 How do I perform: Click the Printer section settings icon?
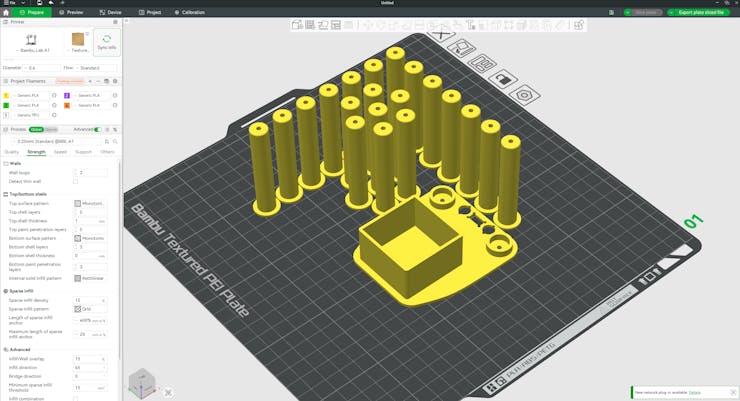[115, 22]
